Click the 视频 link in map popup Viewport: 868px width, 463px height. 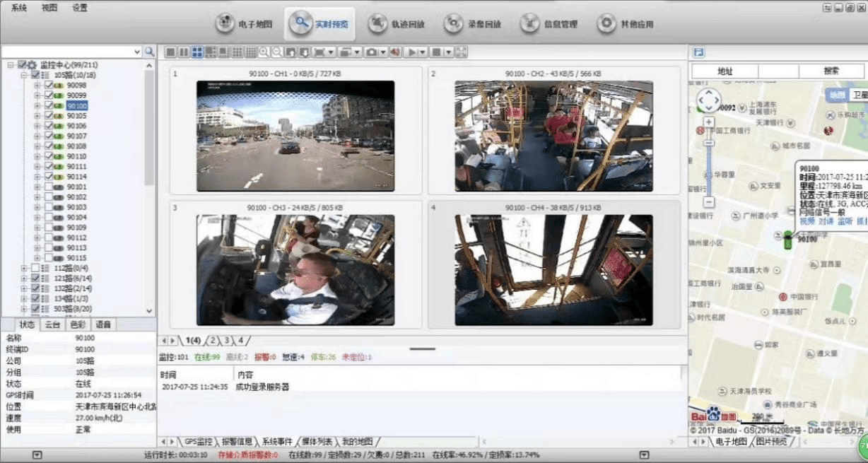[807, 221]
